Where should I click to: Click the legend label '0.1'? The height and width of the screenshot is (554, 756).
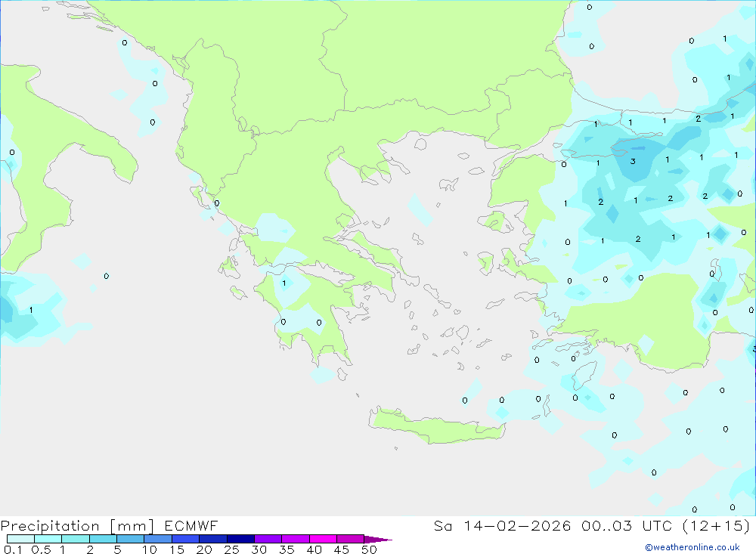pyautogui.click(x=13, y=549)
